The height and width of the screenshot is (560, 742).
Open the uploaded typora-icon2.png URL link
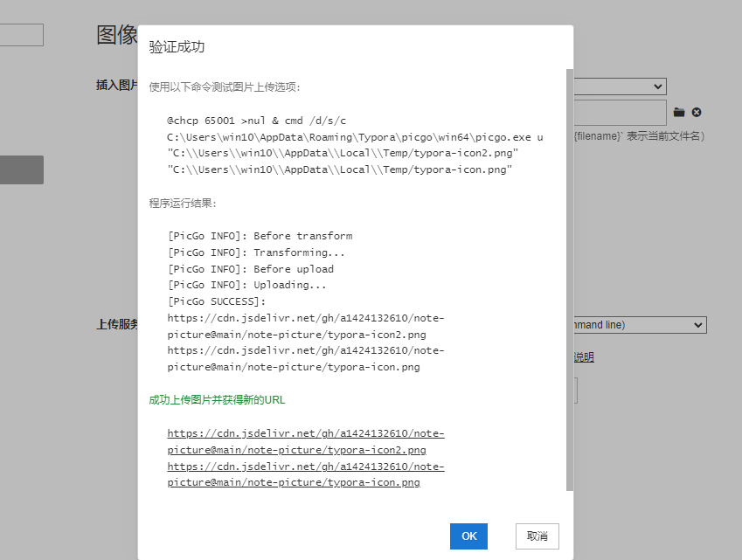[306, 442]
